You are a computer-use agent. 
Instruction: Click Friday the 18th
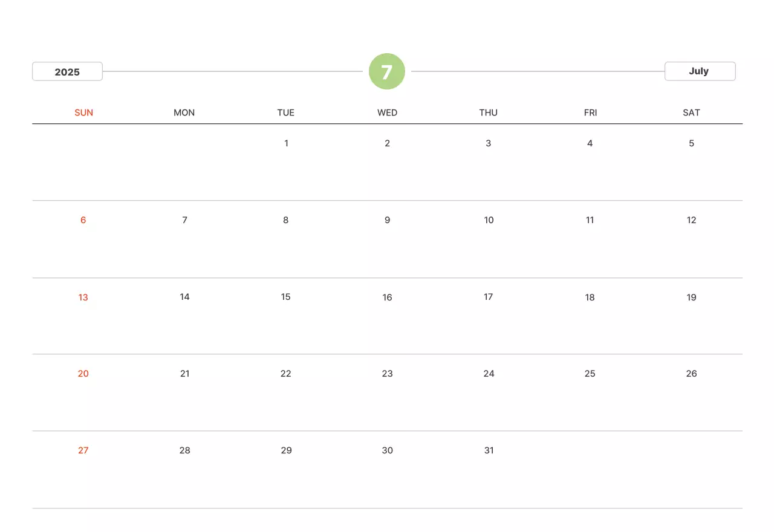pos(590,297)
